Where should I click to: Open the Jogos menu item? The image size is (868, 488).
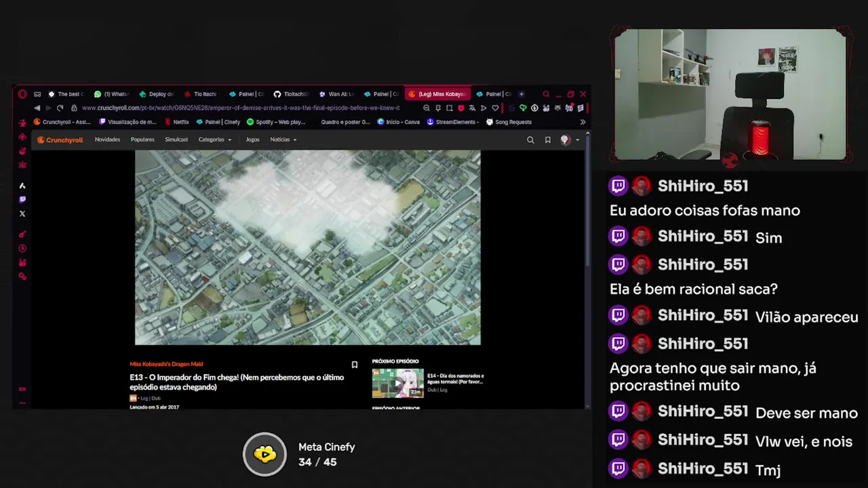click(x=252, y=140)
